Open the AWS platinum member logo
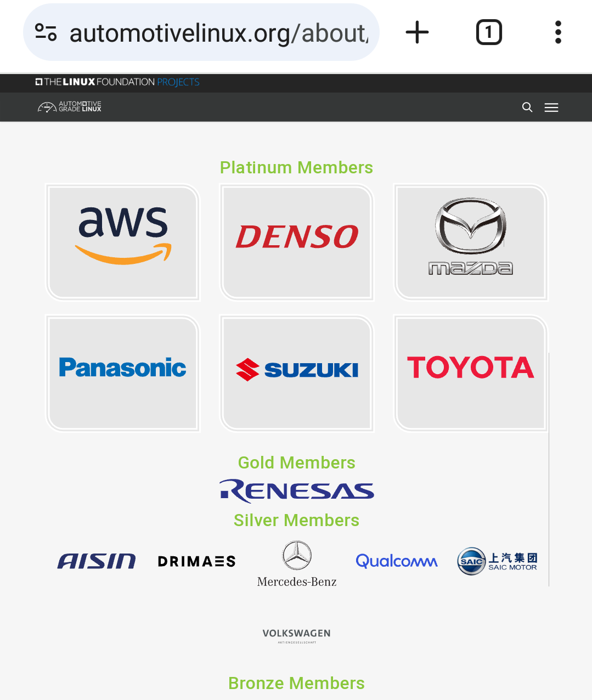 (x=123, y=242)
